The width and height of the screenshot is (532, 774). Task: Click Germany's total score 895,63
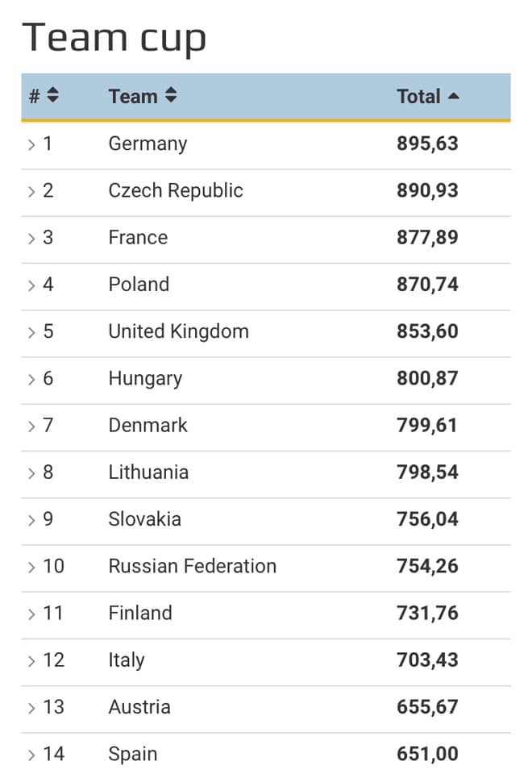tap(427, 144)
